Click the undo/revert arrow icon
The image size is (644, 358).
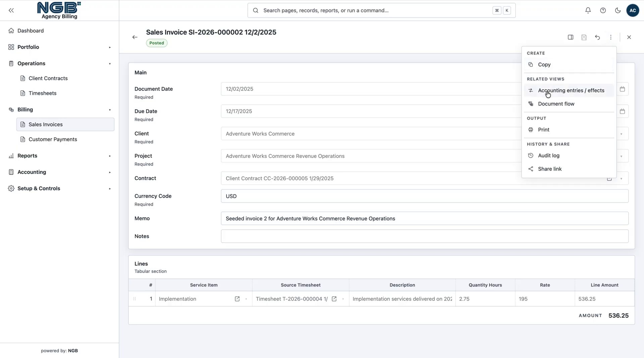597,37
